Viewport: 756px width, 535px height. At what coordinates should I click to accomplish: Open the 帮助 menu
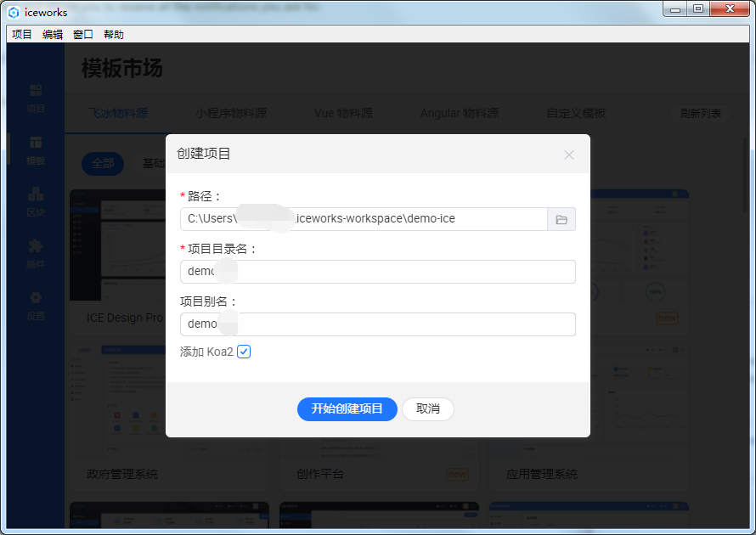(x=115, y=34)
